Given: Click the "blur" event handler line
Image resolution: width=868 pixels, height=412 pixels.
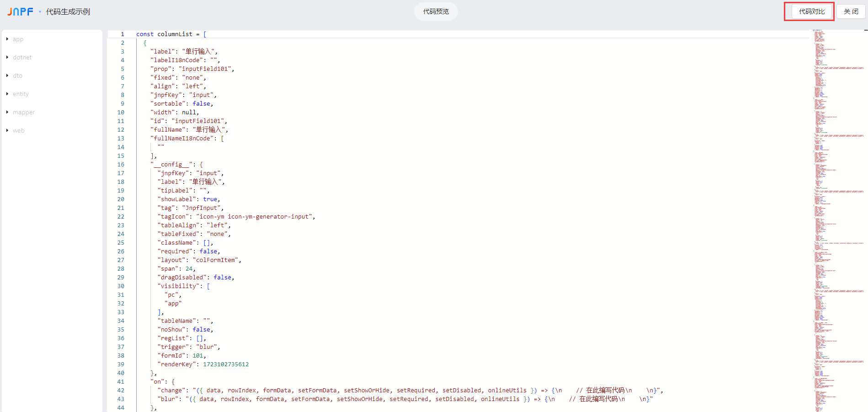Looking at the screenshot, I should coord(366,399).
